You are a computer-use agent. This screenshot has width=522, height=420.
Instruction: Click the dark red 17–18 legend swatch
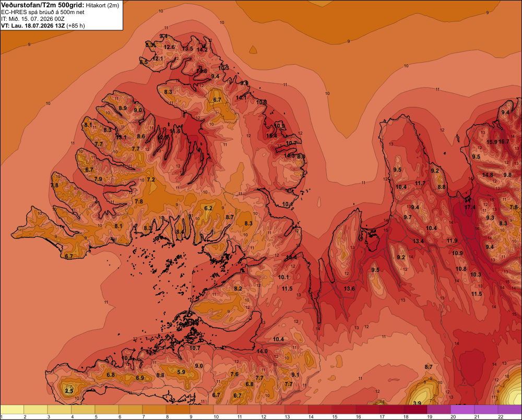[391, 410]
